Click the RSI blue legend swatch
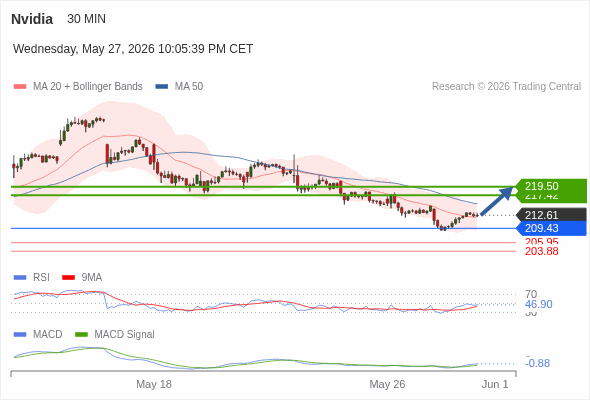 coord(20,278)
